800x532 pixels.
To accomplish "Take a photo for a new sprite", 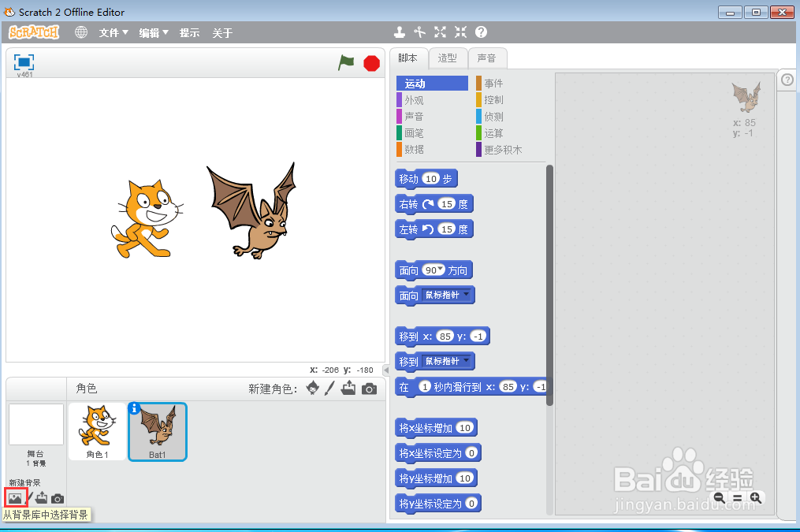I will (x=370, y=389).
